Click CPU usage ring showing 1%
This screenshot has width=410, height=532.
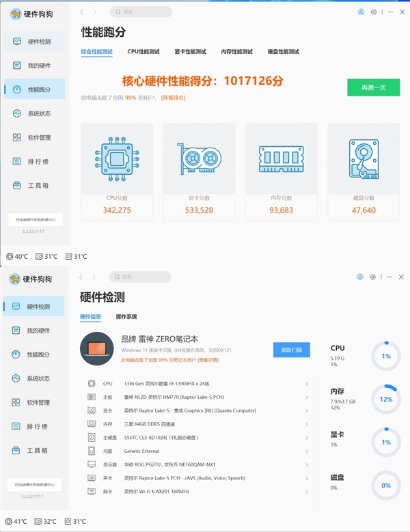(386, 356)
